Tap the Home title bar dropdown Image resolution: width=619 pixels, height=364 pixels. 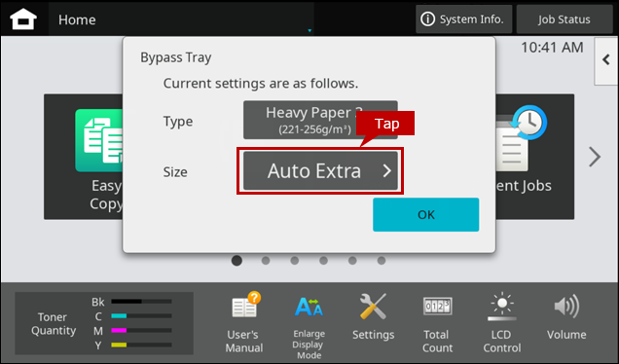click(181, 19)
